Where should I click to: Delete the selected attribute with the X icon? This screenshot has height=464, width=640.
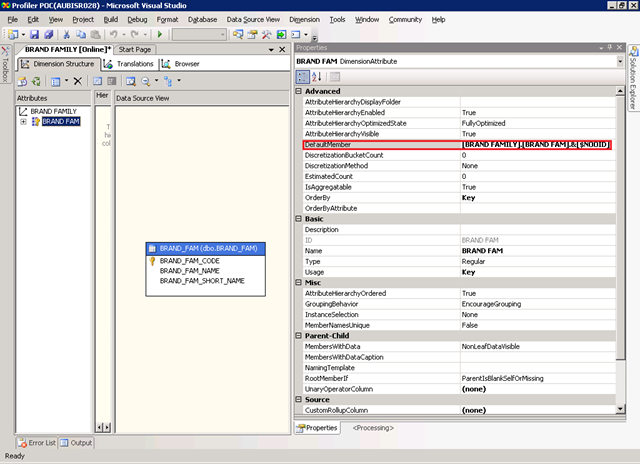[78, 81]
